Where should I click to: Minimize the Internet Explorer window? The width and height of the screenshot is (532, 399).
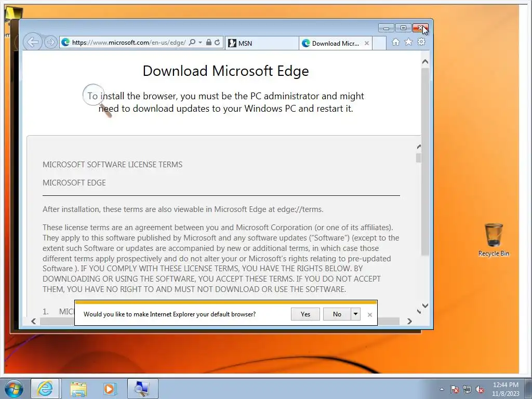tap(386, 28)
